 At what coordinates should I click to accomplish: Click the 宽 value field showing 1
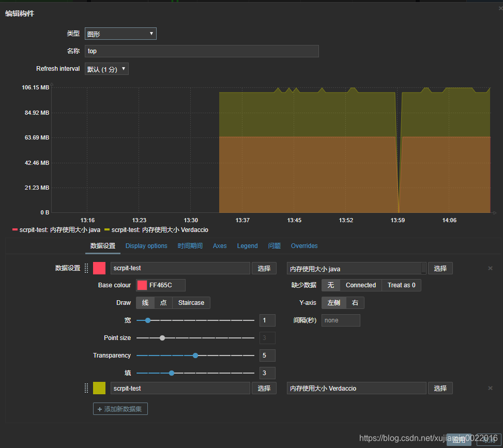[x=268, y=320]
